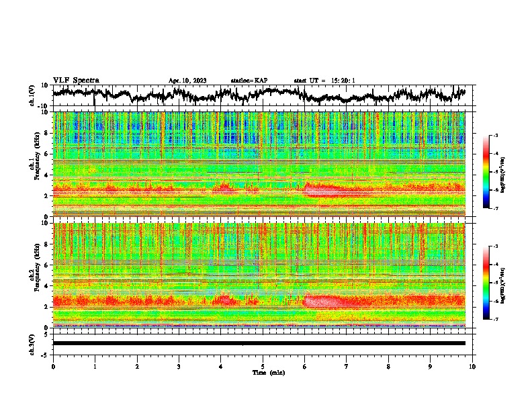Click the ch.2 spectrogram color bar
Image resolution: width=532 pixels, height=411 pixels.
pyautogui.click(x=486, y=283)
